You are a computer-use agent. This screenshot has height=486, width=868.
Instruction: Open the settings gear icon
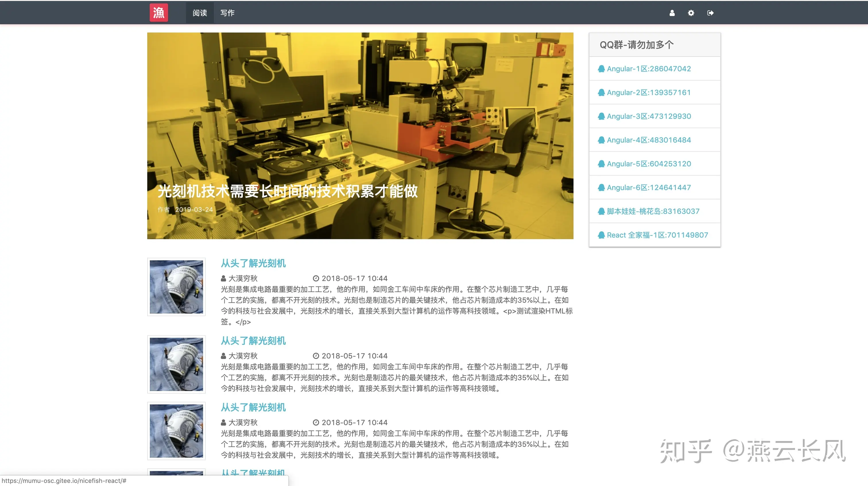click(x=691, y=13)
